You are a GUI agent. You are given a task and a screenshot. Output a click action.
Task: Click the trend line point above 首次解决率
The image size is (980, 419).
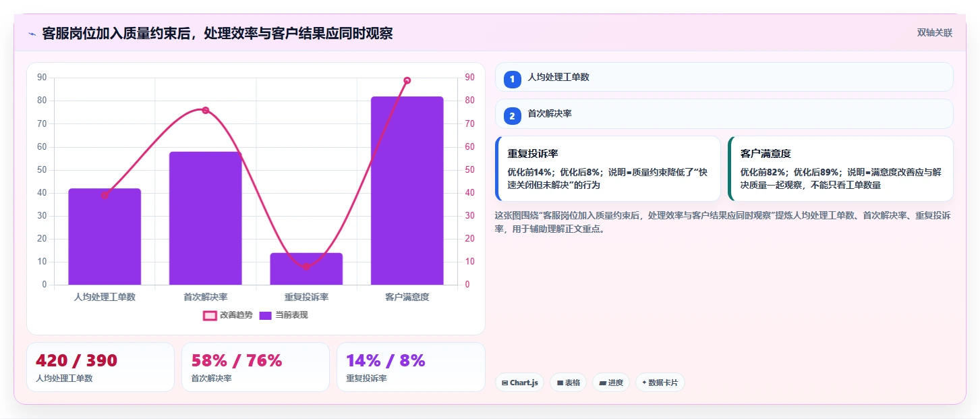point(205,110)
